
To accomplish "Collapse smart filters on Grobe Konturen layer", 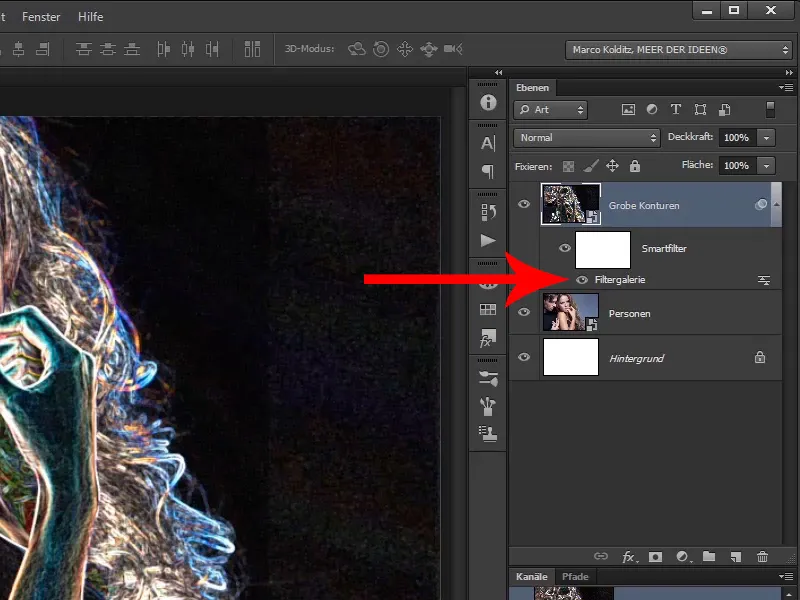I will coord(776,205).
